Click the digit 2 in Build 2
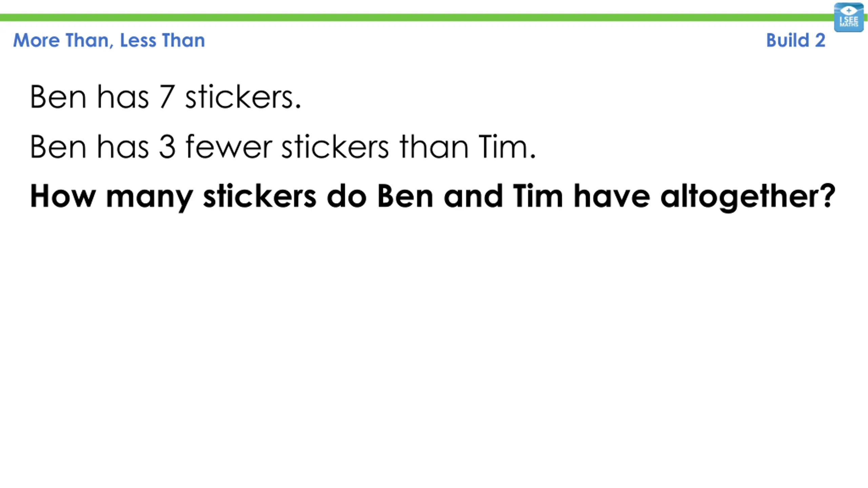This screenshot has height=488, width=868. point(820,40)
